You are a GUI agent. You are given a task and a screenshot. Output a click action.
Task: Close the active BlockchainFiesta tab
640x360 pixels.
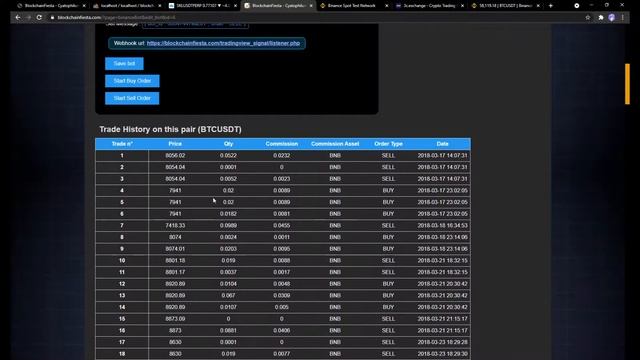click(x=311, y=6)
